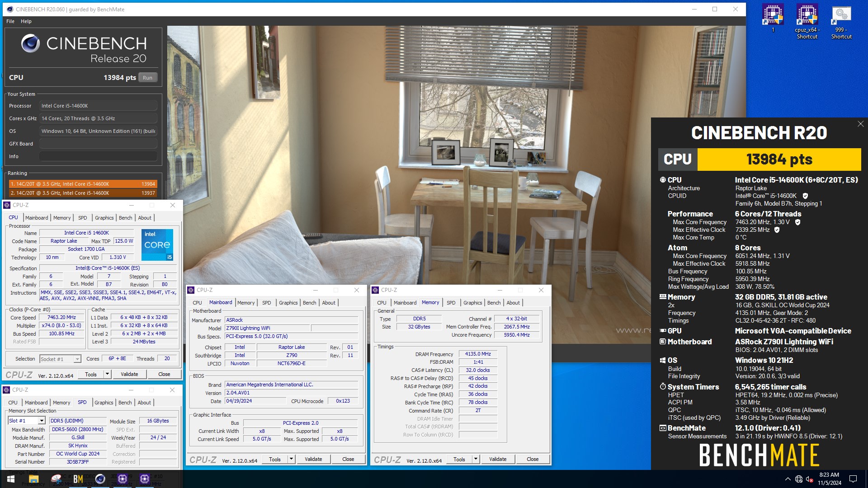Viewport: 868px width, 488px height.
Task: Select SPD tab in Memory CPU-Z window
Action: tap(451, 303)
